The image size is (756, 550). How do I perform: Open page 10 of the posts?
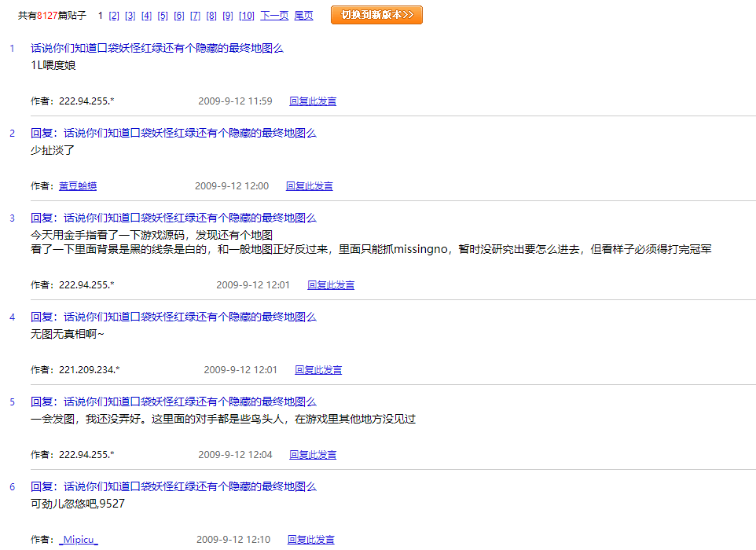click(246, 16)
